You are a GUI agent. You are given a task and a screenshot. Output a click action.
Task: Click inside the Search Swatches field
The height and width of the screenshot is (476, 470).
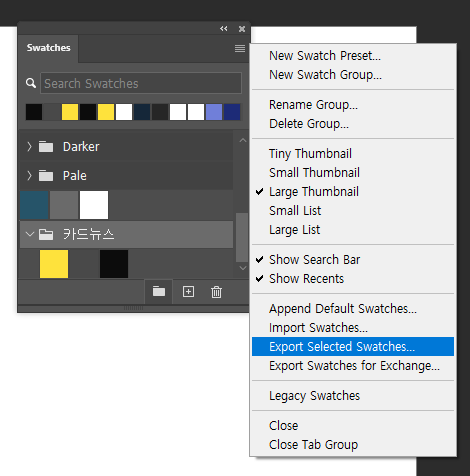click(141, 83)
